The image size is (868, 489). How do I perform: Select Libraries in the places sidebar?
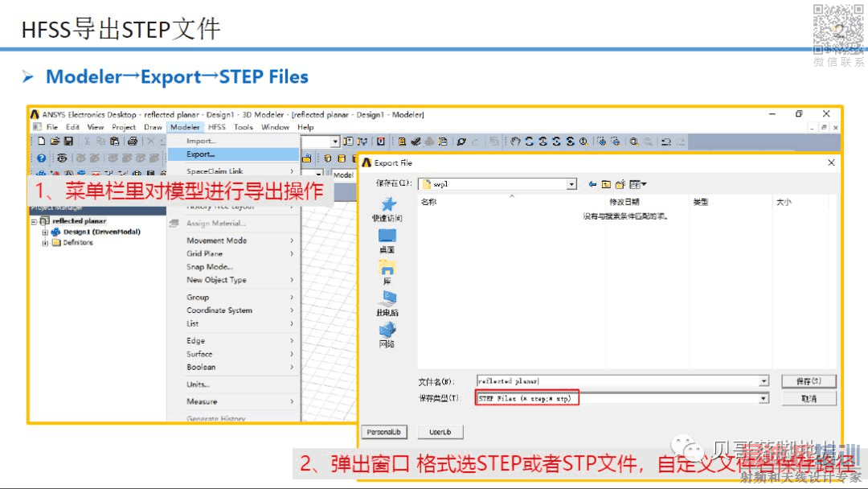(x=387, y=273)
